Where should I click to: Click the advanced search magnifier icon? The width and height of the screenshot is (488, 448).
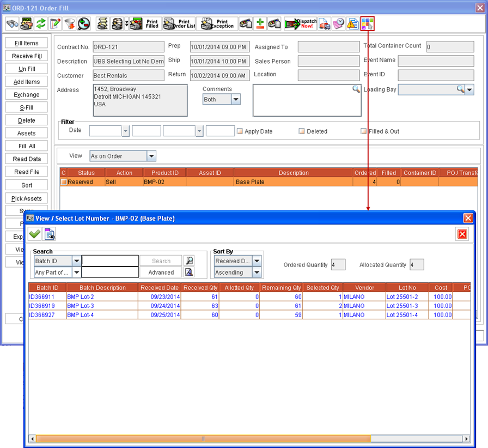[188, 272]
